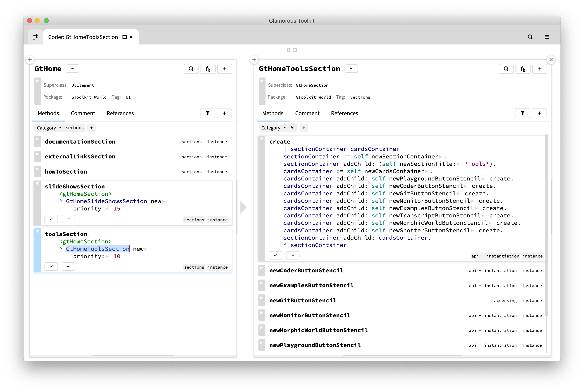Image resolution: width=584 pixels, height=392 pixels.
Task: Open the hamburger menu in the top bar
Action: [547, 37]
